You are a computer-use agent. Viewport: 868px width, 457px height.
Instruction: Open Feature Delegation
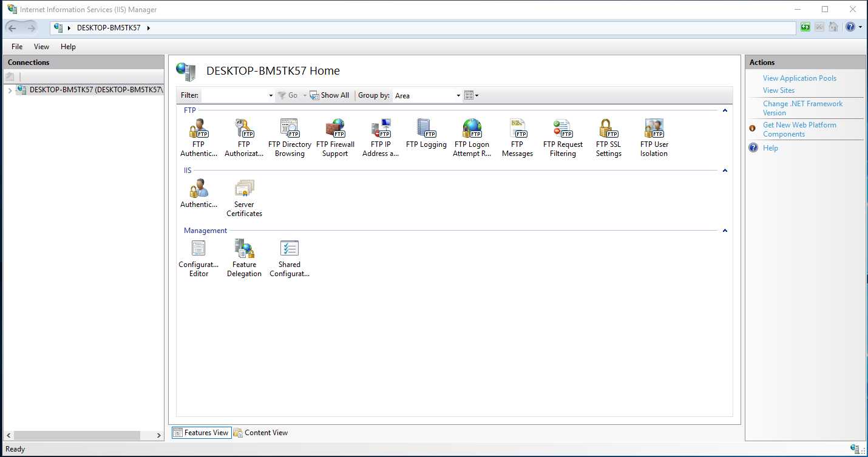click(244, 258)
